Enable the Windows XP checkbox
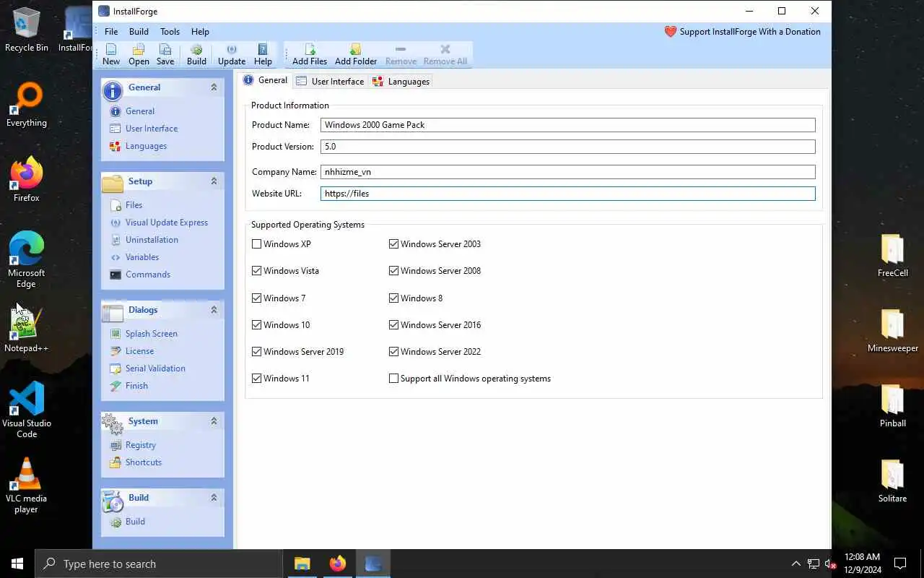The height and width of the screenshot is (578, 924). [256, 244]
